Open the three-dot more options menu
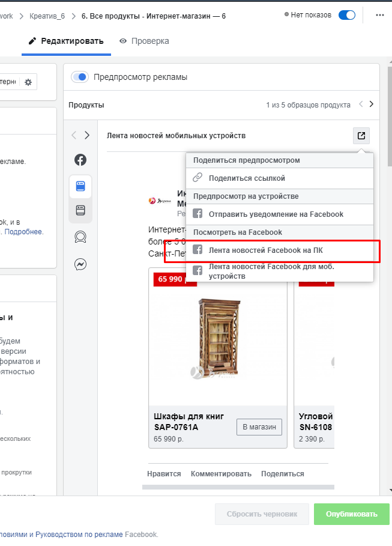This screenshot has width=392, height=546. (379, 16)
